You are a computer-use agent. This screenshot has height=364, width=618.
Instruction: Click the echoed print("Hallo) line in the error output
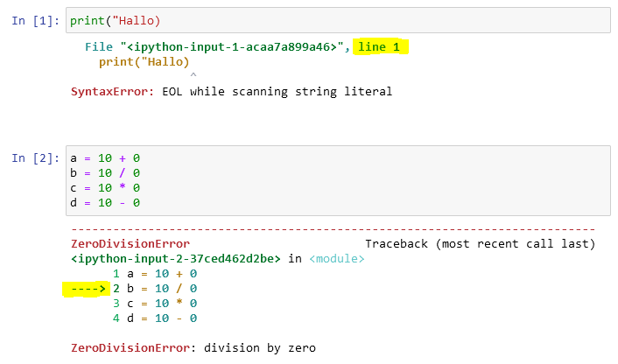[144, 62]
